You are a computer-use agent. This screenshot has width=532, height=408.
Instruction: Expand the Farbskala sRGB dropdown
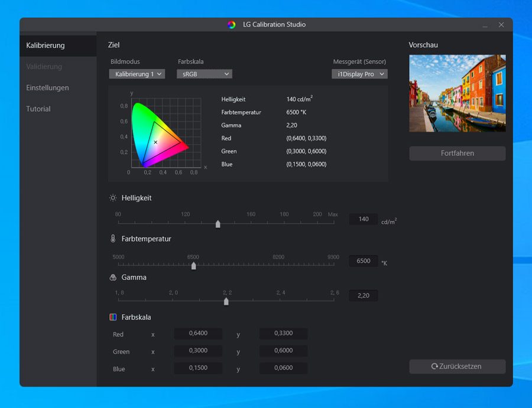point(205,74)
